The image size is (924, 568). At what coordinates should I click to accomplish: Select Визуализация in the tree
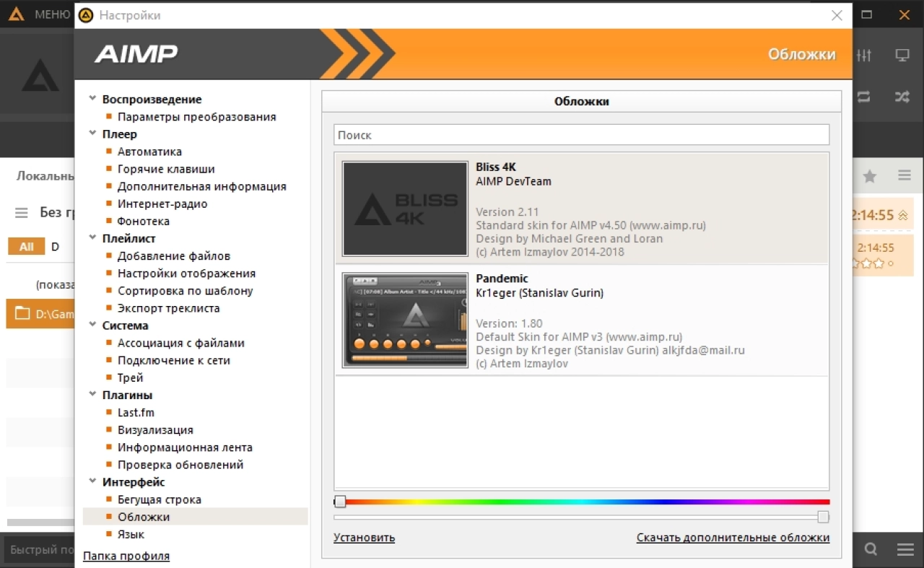coord(155,430)
